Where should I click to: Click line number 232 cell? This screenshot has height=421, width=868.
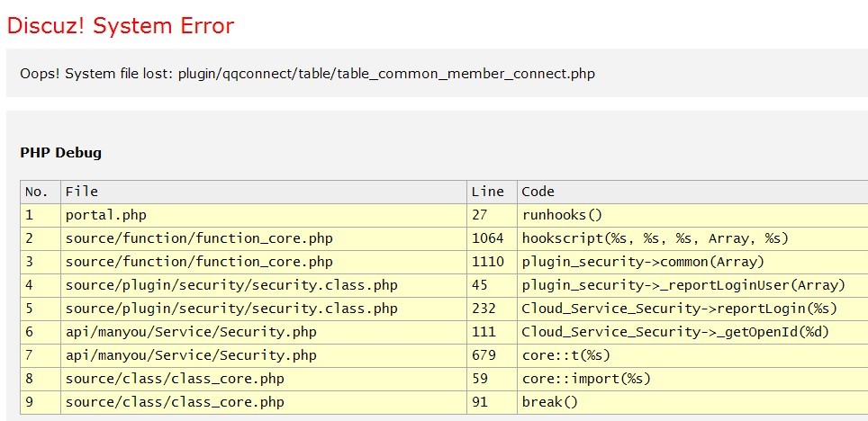click(492, 309)
